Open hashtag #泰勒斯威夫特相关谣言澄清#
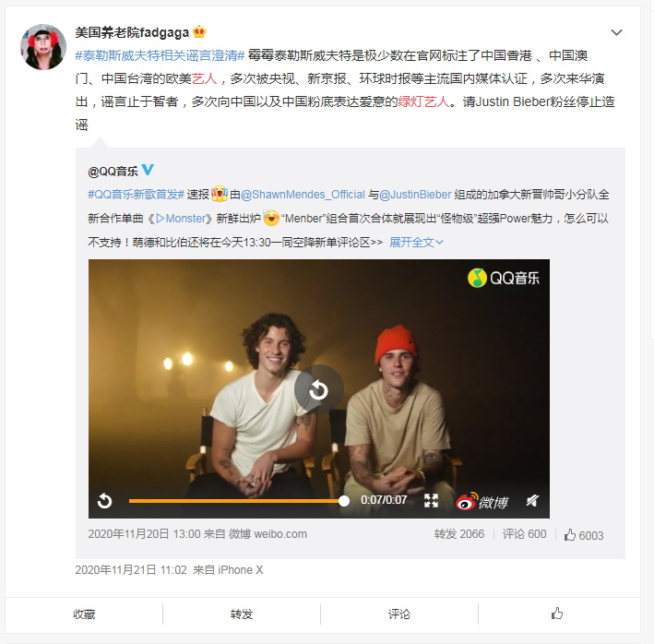This screenshot has width=654, height=644. [160, 55]
